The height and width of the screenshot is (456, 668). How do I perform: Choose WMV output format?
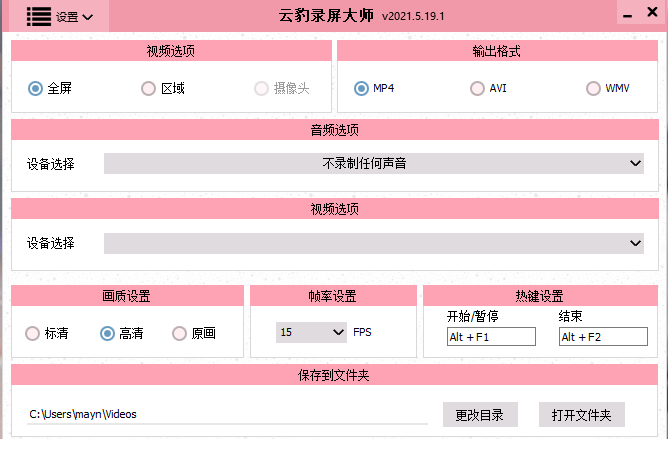pos(608,88)
